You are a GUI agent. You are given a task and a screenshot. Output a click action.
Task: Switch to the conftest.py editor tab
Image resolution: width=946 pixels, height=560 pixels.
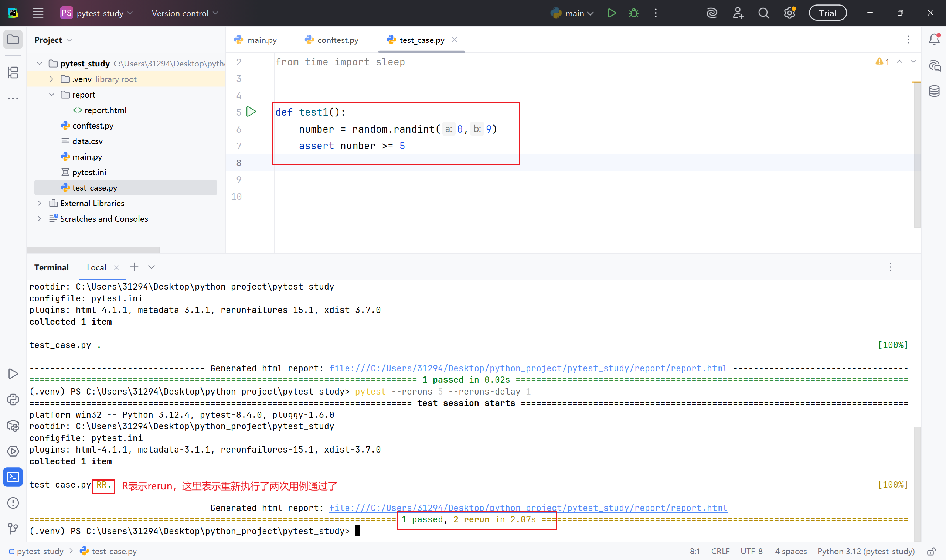(332, 40)
